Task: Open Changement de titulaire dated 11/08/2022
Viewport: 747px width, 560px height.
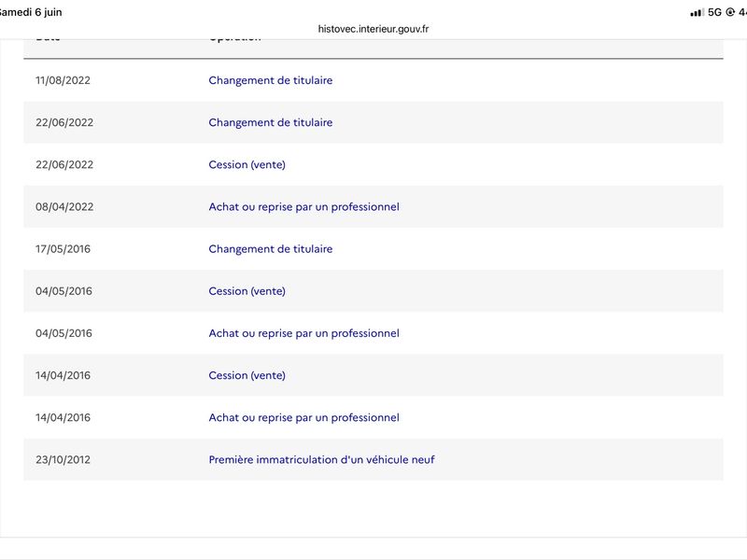Action: coord(271,80)
